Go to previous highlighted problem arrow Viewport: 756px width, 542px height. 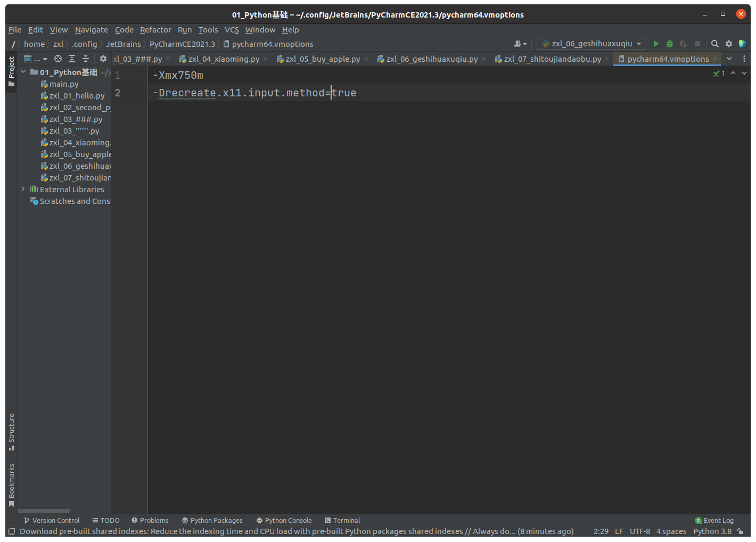tap(733, 73)
